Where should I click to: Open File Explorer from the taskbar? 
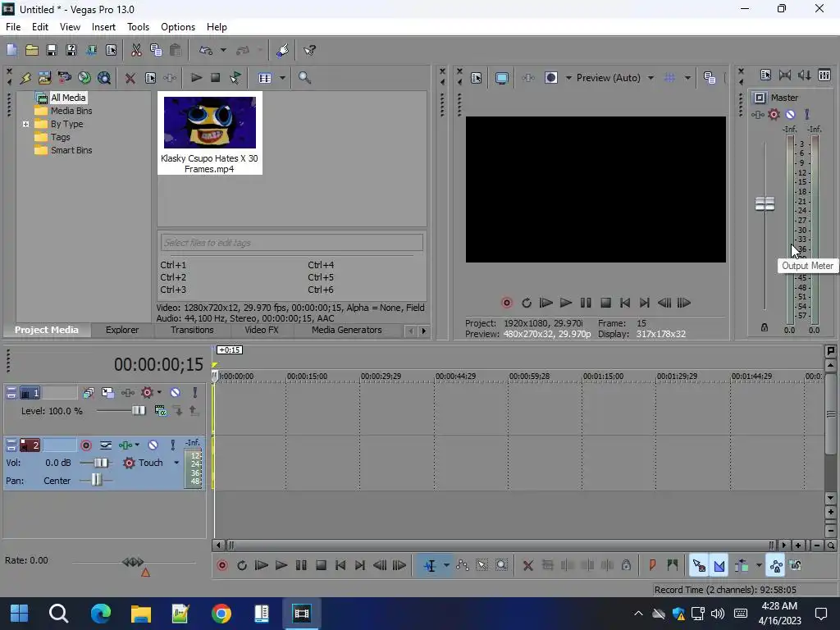click(140, 614)
